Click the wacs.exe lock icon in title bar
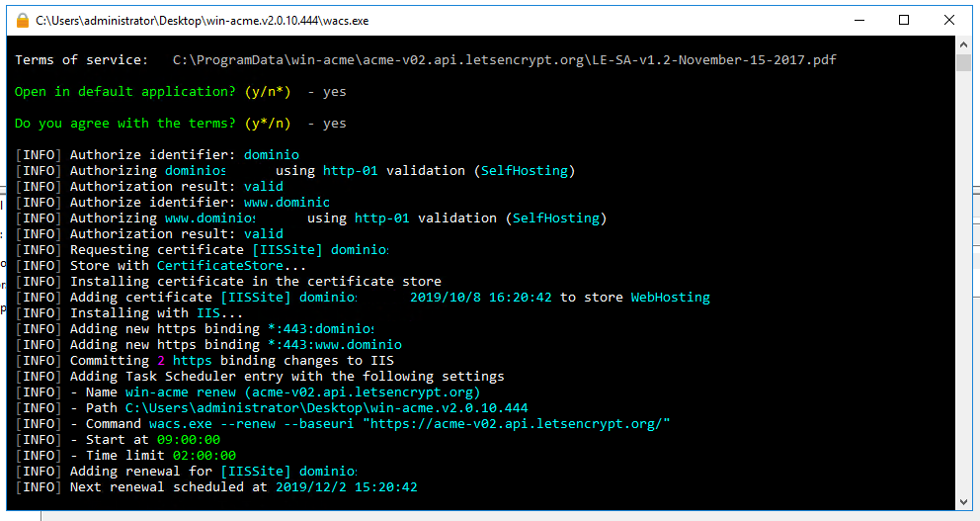 (23, 21)
